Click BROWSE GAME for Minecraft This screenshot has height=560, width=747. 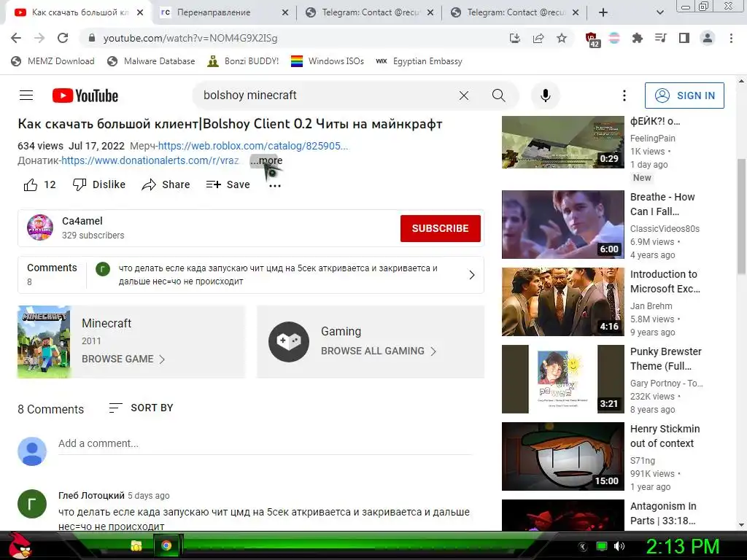coord(123,359)
